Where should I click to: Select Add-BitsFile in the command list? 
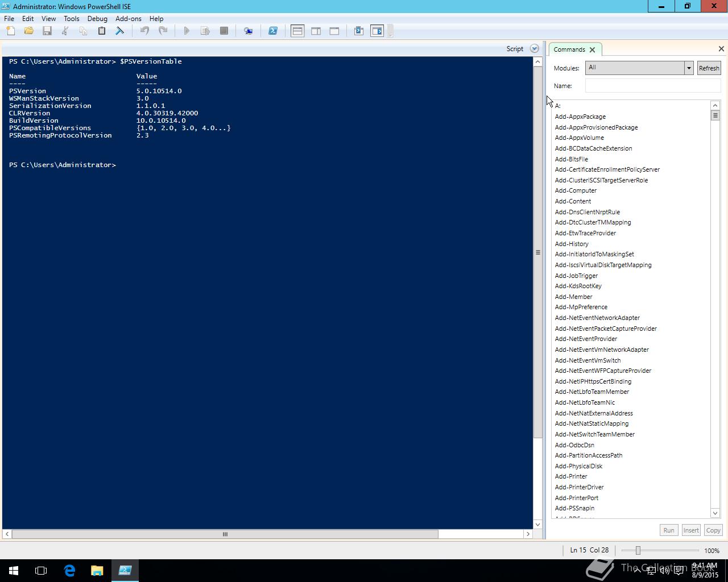(571, 159)
